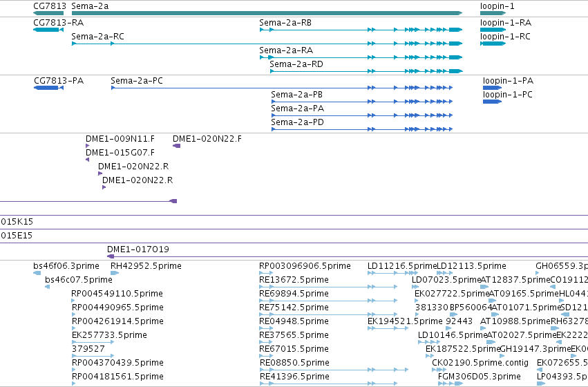Click EST GH19147.3prime

[535, 349]
